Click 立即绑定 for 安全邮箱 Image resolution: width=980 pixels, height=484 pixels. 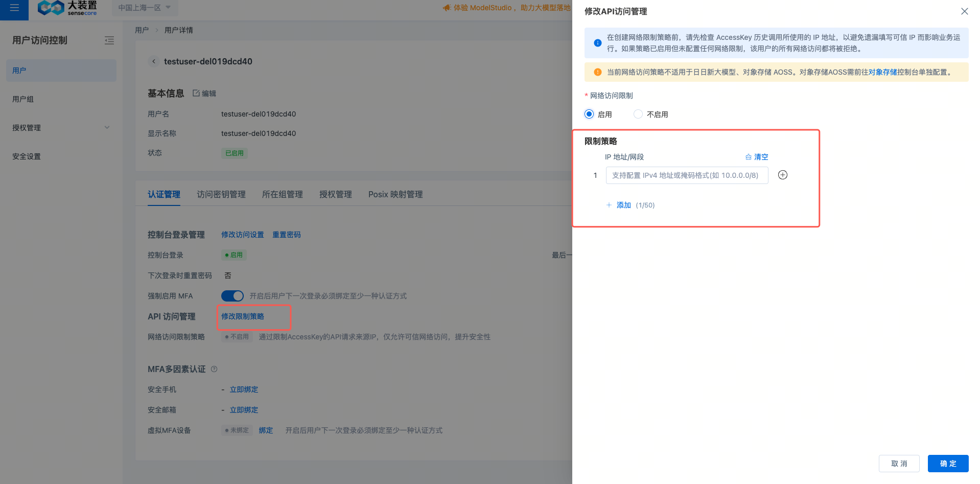pyautogui.click(x=244, y=410)
